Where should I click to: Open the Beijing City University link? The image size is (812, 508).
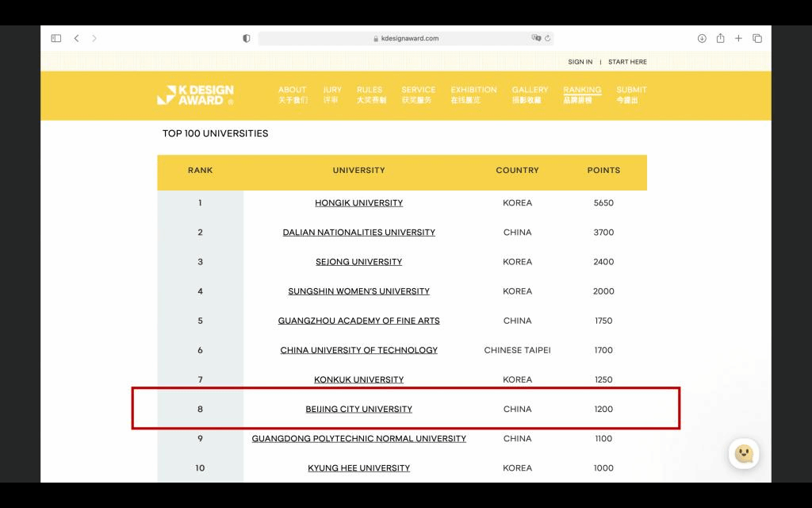pyautogui.click(x=359, y=410)
